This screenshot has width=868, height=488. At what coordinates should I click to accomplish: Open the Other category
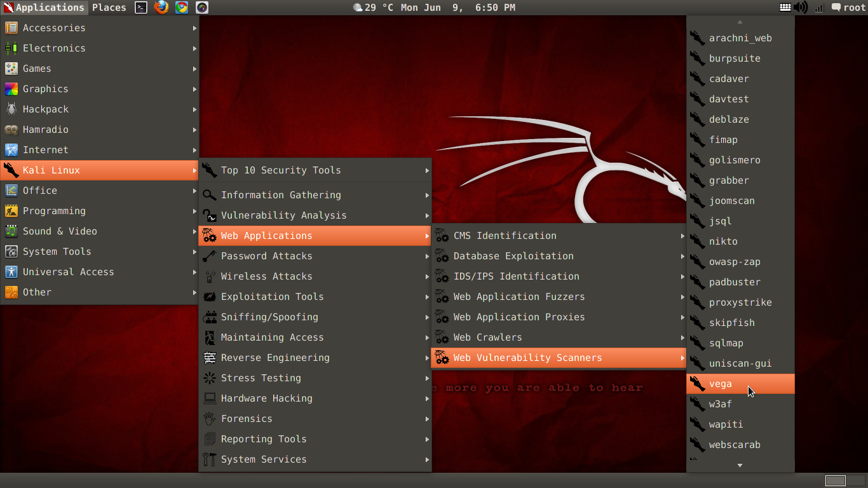100,292
